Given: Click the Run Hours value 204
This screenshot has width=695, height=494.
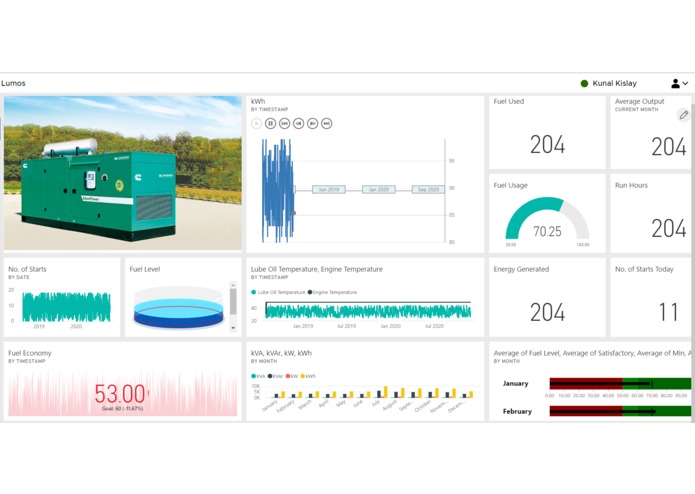Looking at the screenshot, I should (x=669, y=229).
